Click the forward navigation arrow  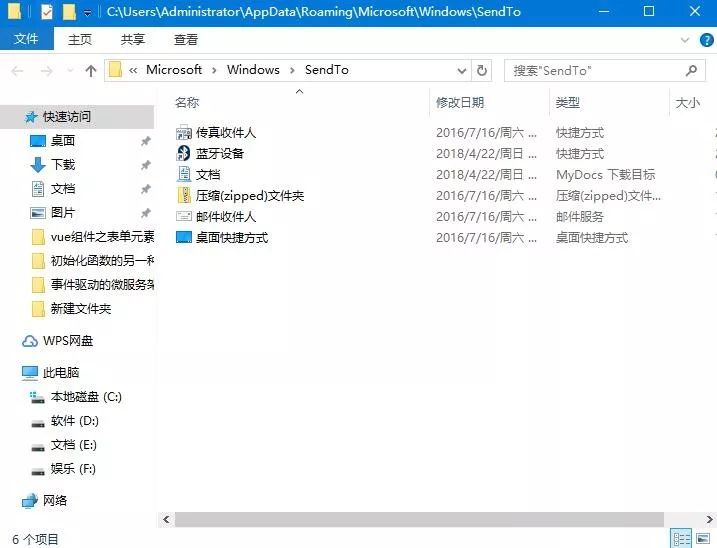46,71
